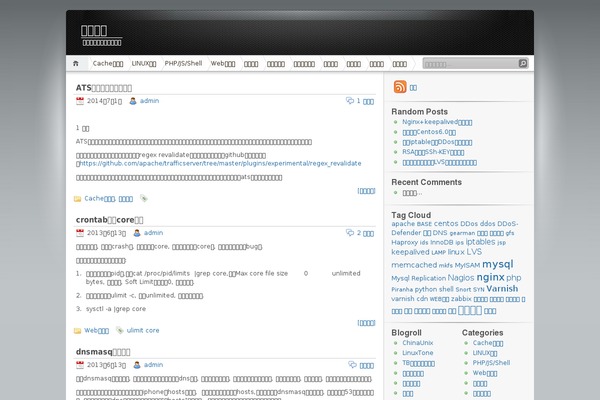The height and width of the screenshot is (400, 600).
Task: Click the memcached tag
Action: (x=414, y=265)
